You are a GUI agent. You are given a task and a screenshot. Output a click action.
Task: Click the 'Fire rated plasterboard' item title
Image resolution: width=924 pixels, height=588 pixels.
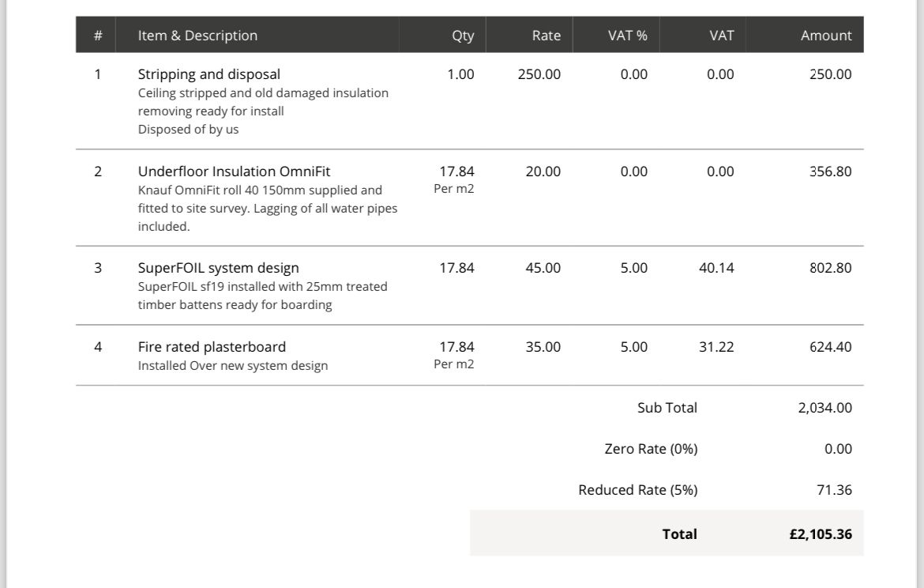pos(212,347)
